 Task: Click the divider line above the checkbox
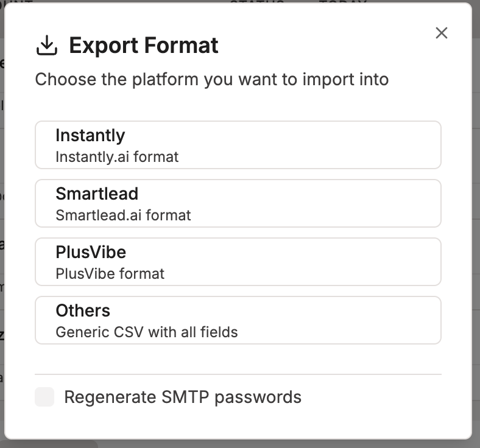238,374
